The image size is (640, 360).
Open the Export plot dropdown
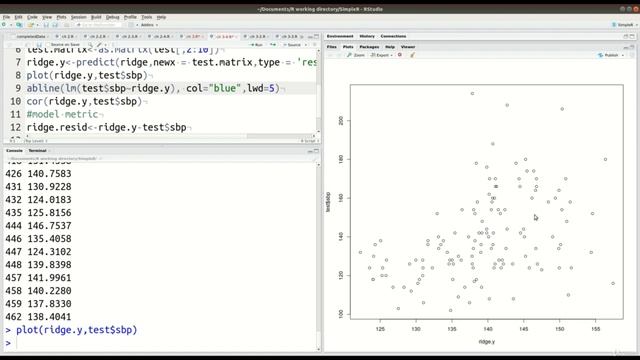click(x=382, y=55)
